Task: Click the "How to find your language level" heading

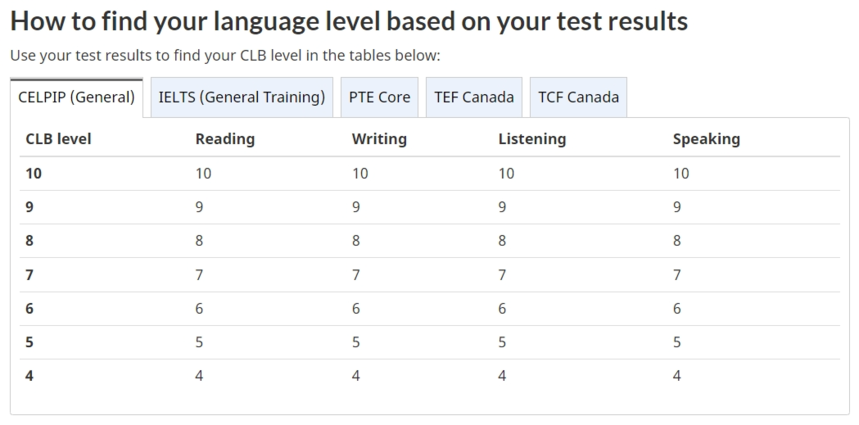Action: pyautogui.click(x=349, y=21)
